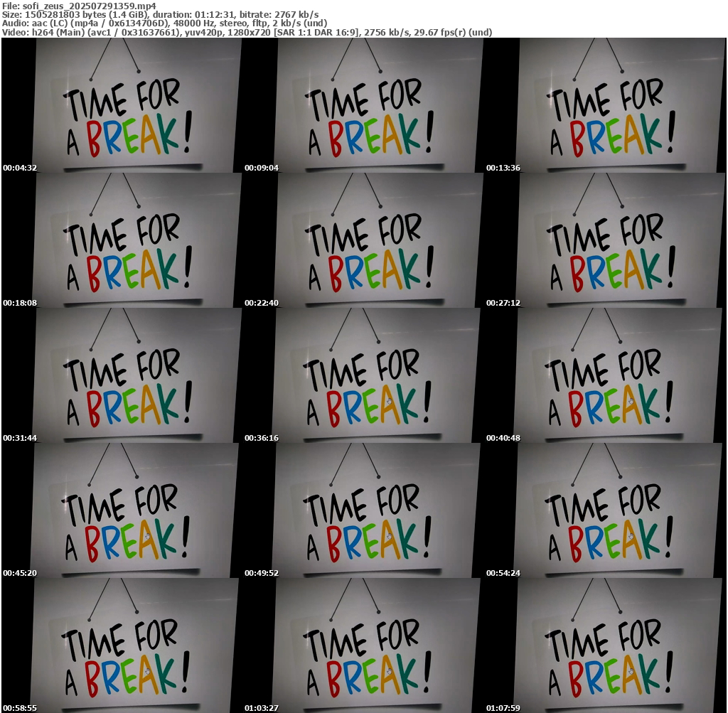Click the file name sofi_zeus_202507291359.mp4
The height and width of the screenshot is (713, 728).
[x=89, y=6]
